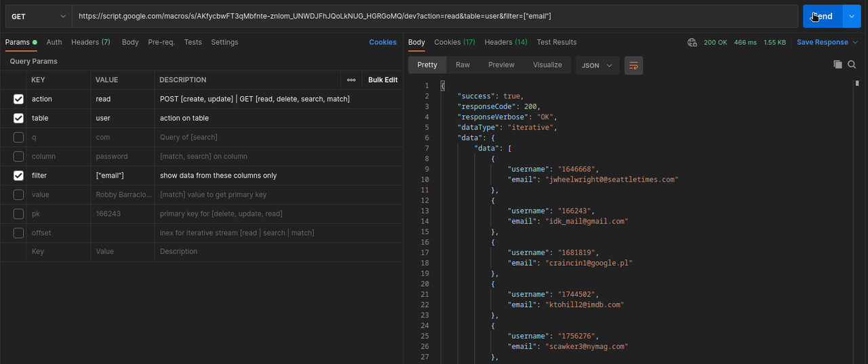868x364 pixels.
Task: Copy response with the copy icon
Action: click(837, 64)
